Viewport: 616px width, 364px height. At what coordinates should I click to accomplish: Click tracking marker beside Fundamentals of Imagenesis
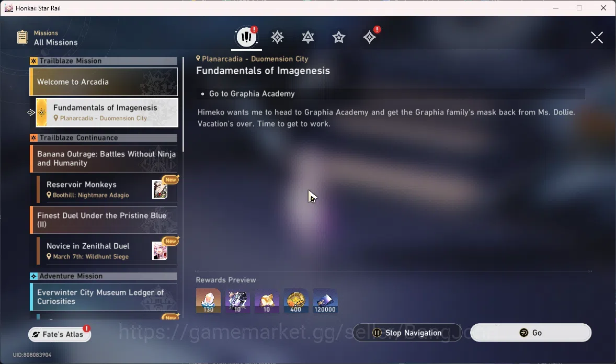pyautogui.click(x=31, y=112)
